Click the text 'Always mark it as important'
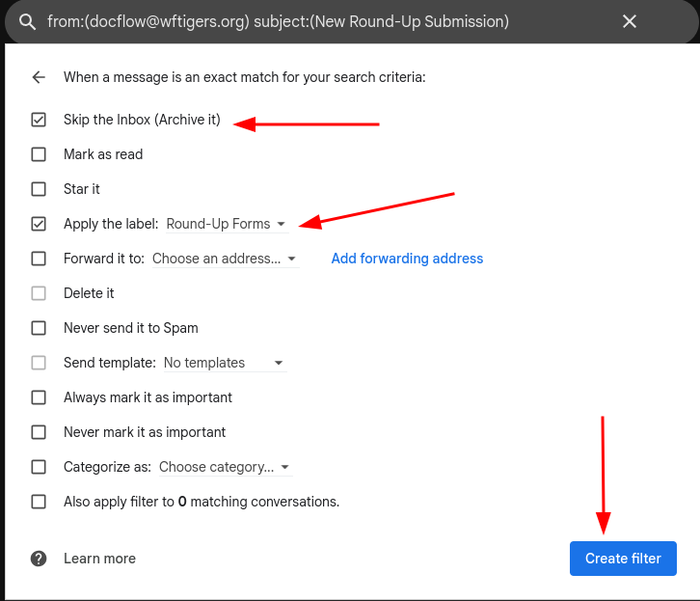The width and height of the screenshot is (700, 601). tap(148, 397)
